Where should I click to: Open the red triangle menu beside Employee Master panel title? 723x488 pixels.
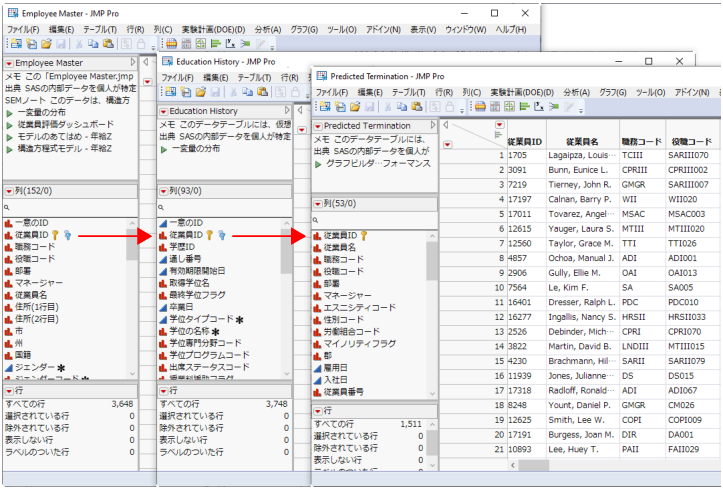pos(8,63)
